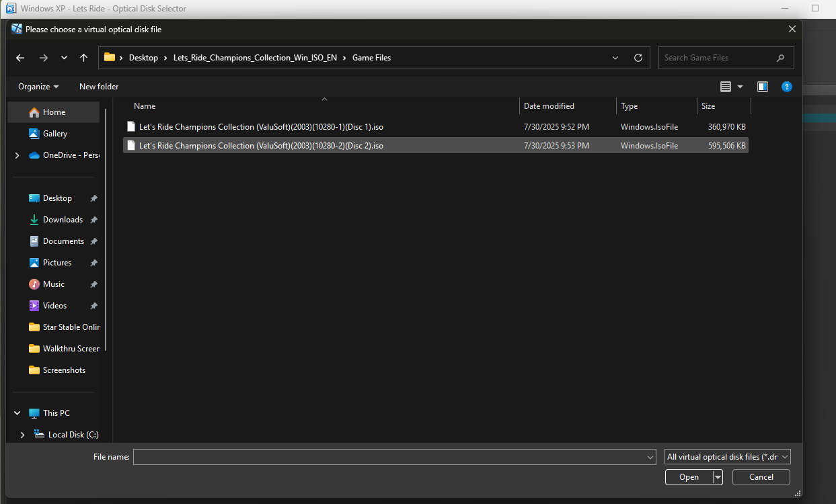Click the search magnifier icon
This screenshot has width=836, height=504.
coord(780,58)
